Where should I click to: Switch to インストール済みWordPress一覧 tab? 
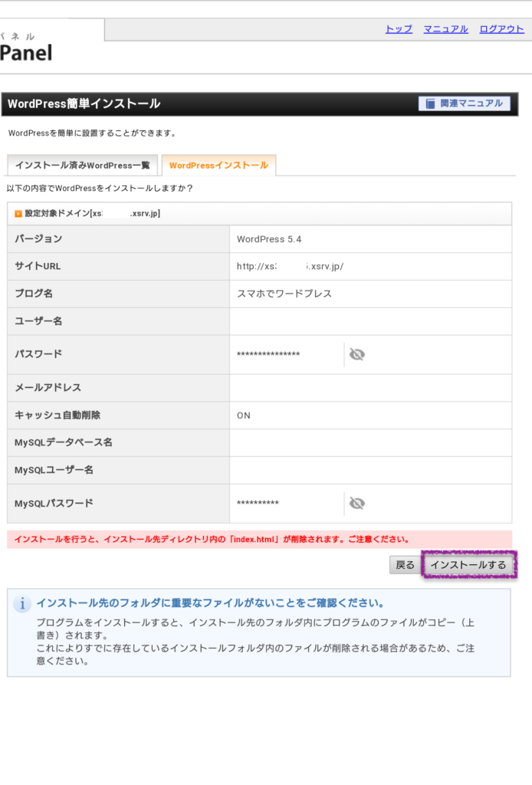tap(82, 166)
